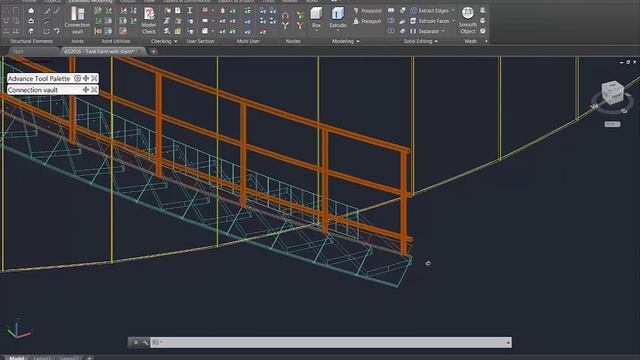Open Advance Tool Palette settings icon
The width and height of the screenshot is (640, 360).
click(77, 78)
